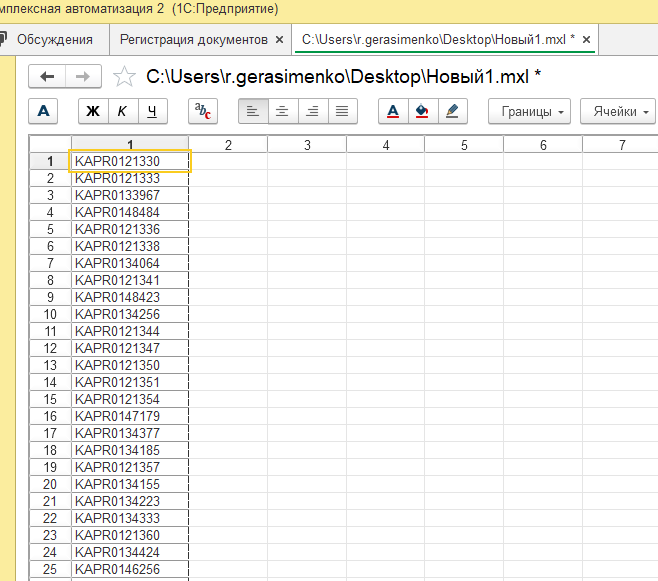Viewport: 658px width, 581px height.
Task: Select cell KAPR0121350
Action: pyautogui.click(x=130, y=365)
